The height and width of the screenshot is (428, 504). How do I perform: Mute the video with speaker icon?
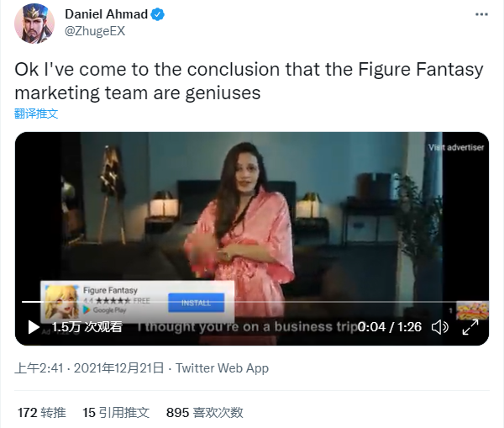pyautogui.click(x=439, y=327)
